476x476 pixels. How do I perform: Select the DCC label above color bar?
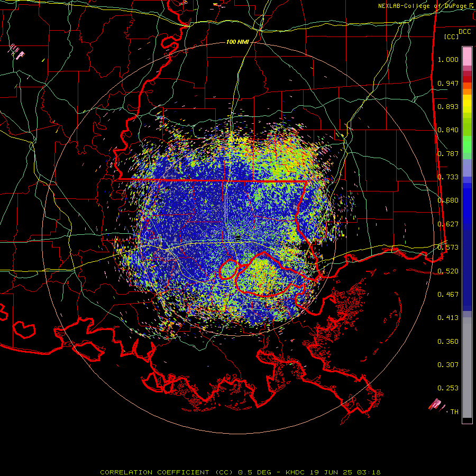(464, 32)
